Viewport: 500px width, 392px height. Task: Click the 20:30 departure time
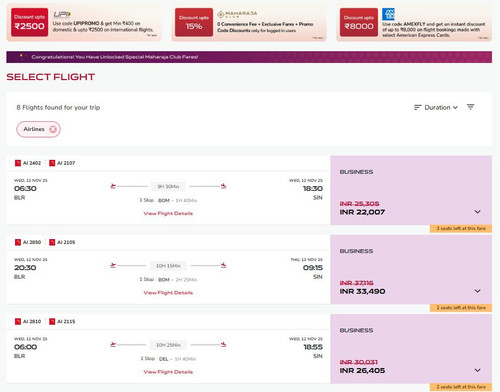[25, 268]
